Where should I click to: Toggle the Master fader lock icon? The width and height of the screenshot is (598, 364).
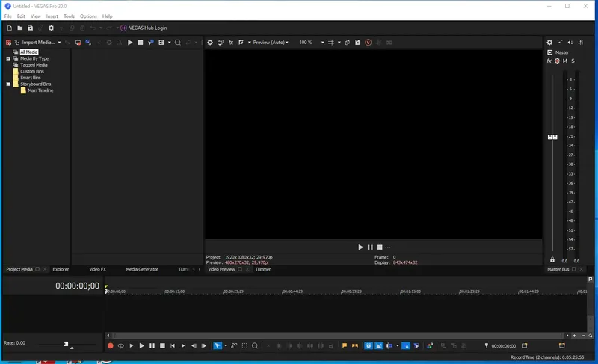click(x=552, y=259)
